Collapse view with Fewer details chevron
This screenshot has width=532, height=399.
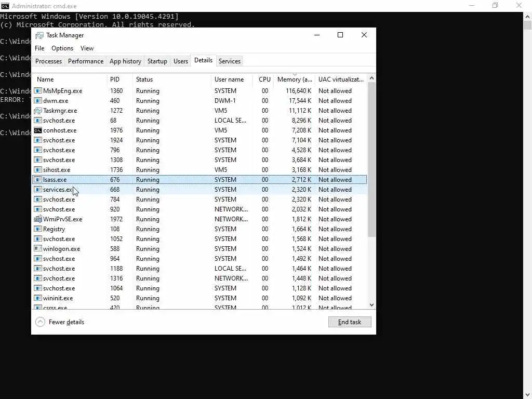[x=40, y=322]
